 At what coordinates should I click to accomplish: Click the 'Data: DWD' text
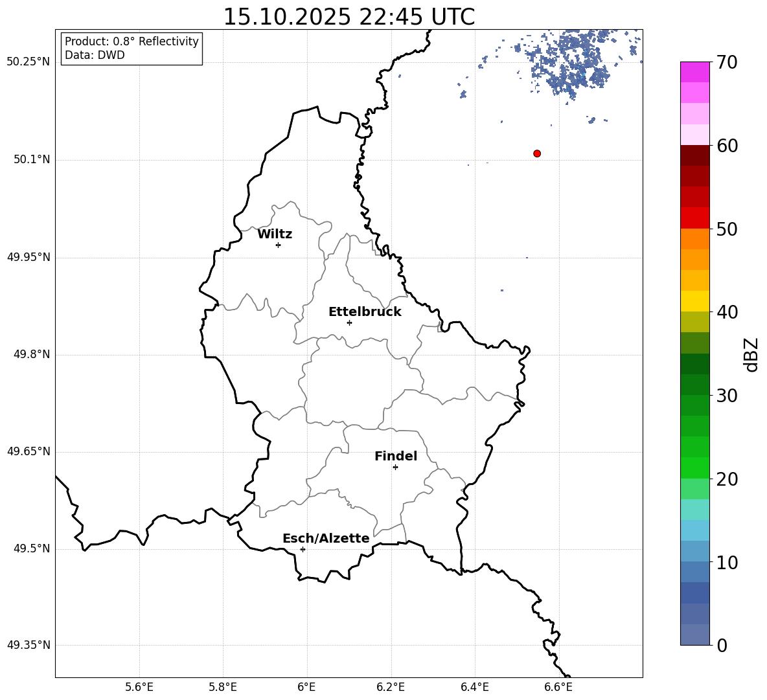click(x=95, y=55)
